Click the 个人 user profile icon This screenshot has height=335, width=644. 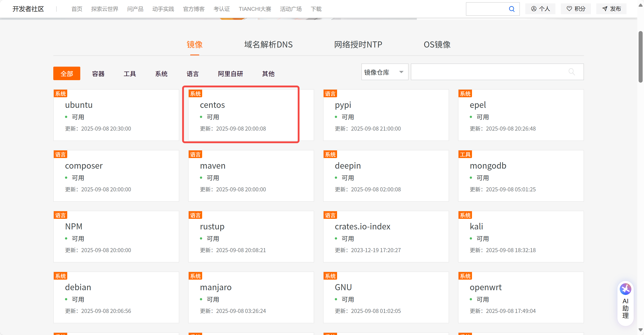tap(540, 9)
